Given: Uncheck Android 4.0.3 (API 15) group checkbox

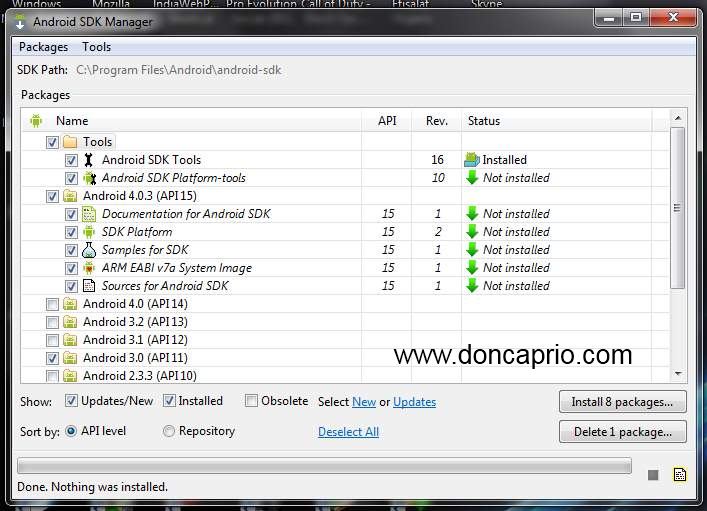Looking at the screenshot, I should pos(52,197).
